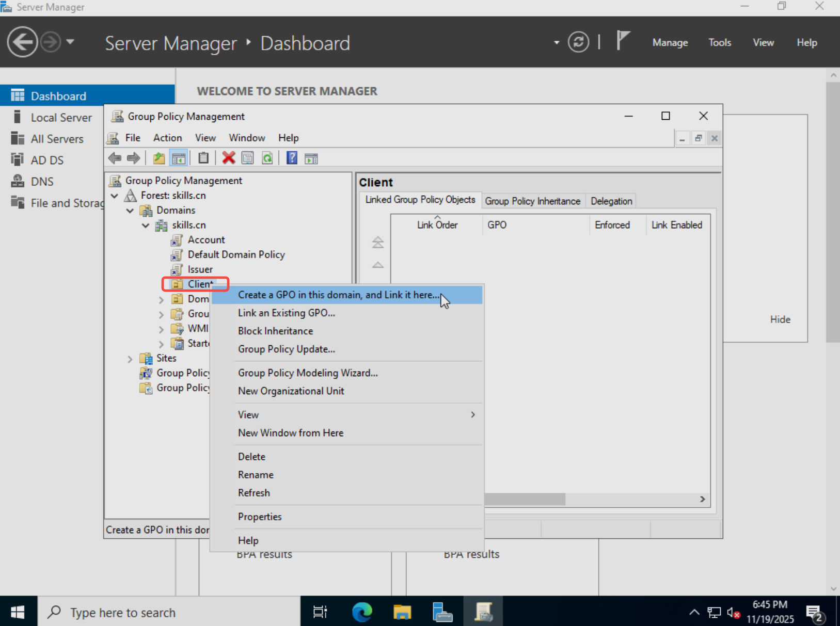Click the blue Help question mark icon

coord(292,158)
